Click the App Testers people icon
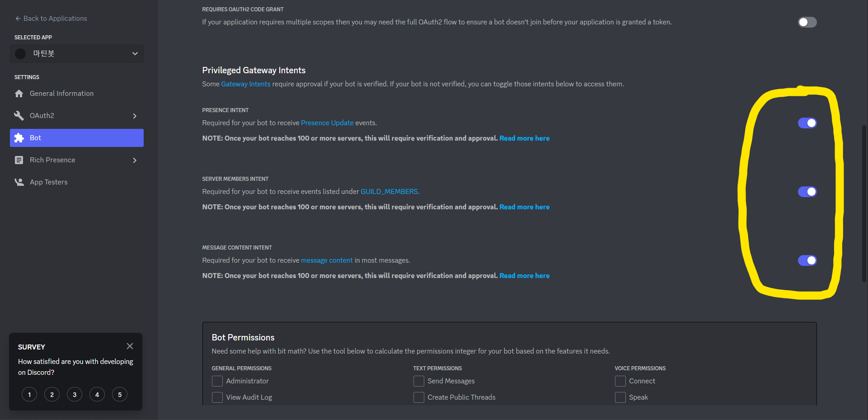Image resolution: width=868 pixels, height=420 pixels. coord(19,182)
